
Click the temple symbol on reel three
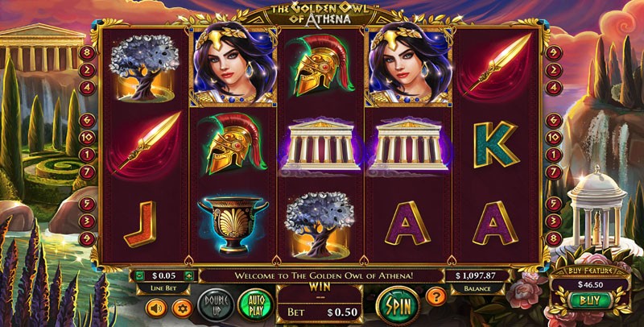320,145
